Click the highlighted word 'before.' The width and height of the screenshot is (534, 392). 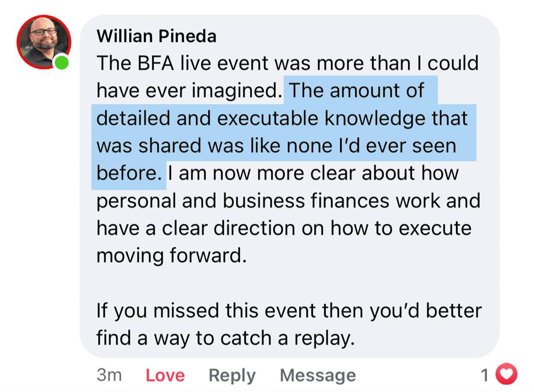(129, 173)
